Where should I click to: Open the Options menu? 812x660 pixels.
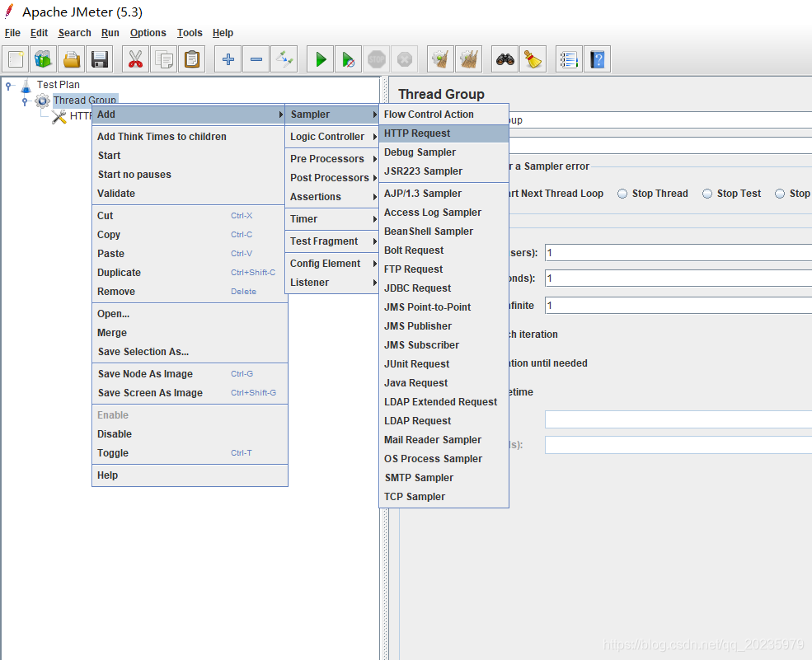coord(148,33)
